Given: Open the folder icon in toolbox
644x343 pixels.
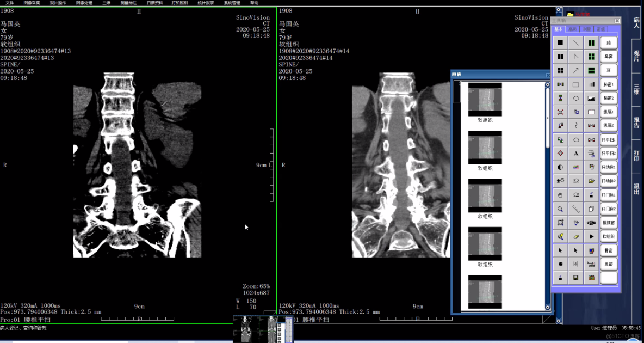Looking at the screenshot, I should coord(591,181).
